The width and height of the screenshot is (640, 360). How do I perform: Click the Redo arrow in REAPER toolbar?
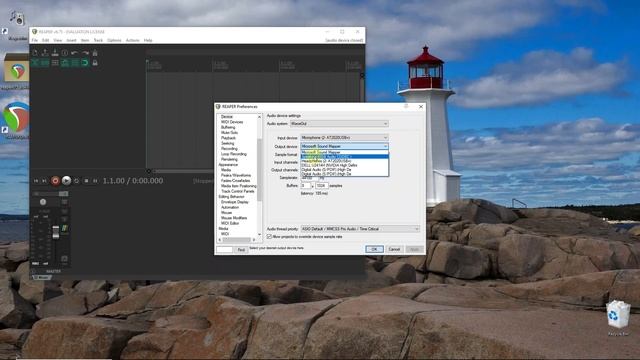(x=85, y=53)
